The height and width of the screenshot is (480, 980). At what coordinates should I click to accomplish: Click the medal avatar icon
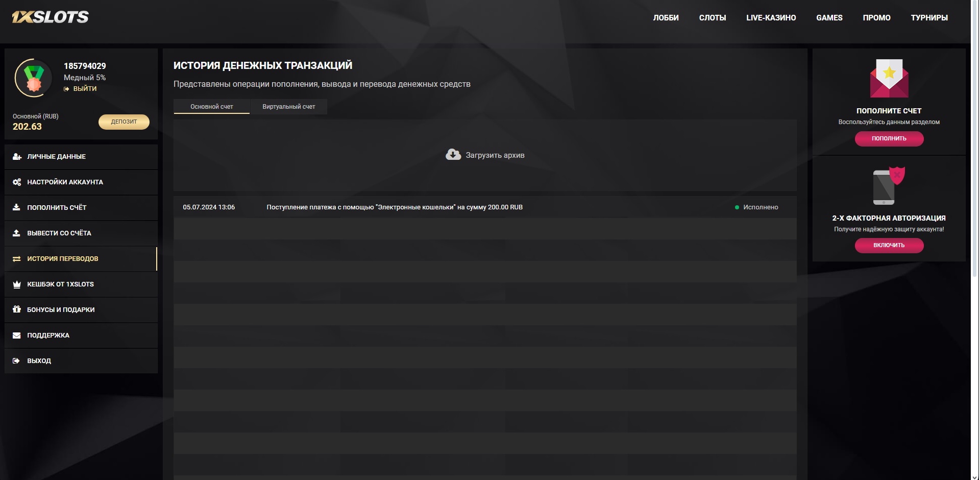34,78
